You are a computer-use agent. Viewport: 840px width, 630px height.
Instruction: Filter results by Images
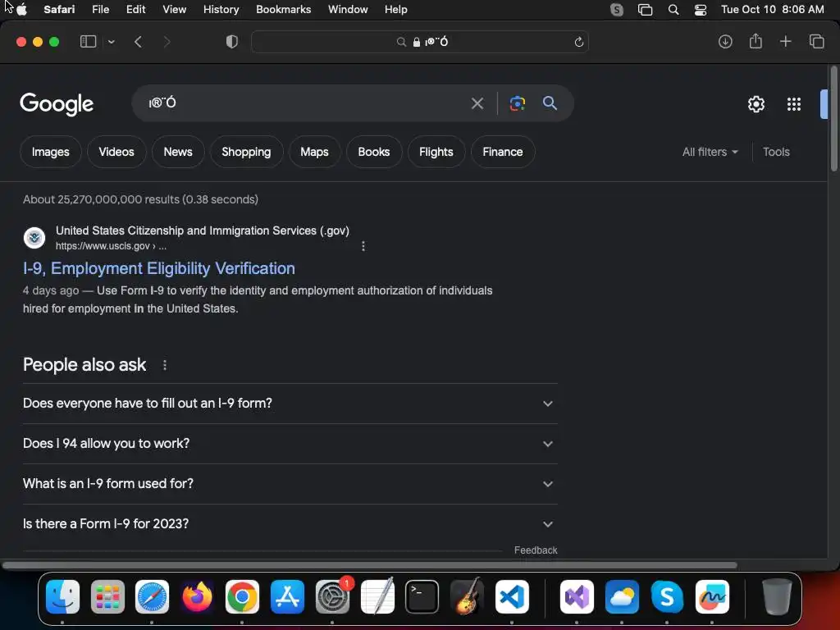(50, 152)
